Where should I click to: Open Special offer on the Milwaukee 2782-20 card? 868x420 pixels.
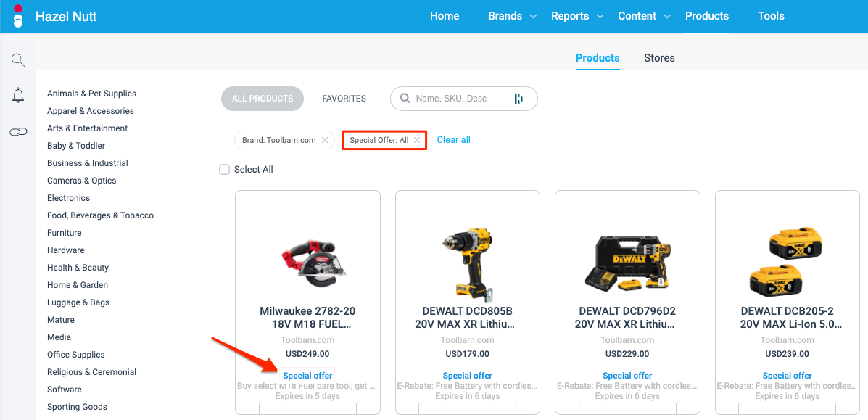pos(307,376)
